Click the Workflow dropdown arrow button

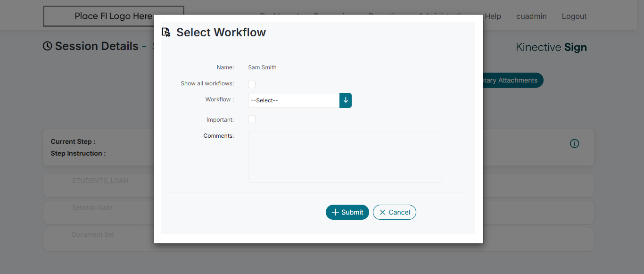click(x=346, y=100)
